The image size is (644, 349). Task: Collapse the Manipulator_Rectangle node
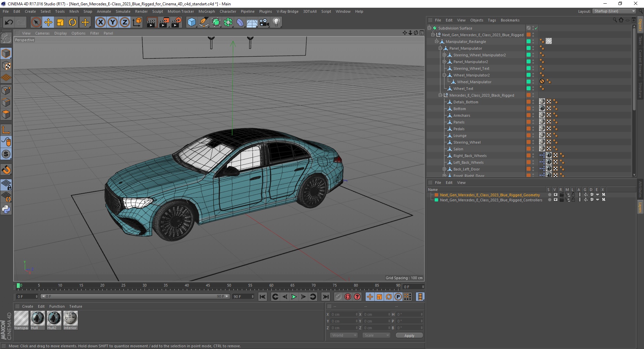tap(436, 42)
